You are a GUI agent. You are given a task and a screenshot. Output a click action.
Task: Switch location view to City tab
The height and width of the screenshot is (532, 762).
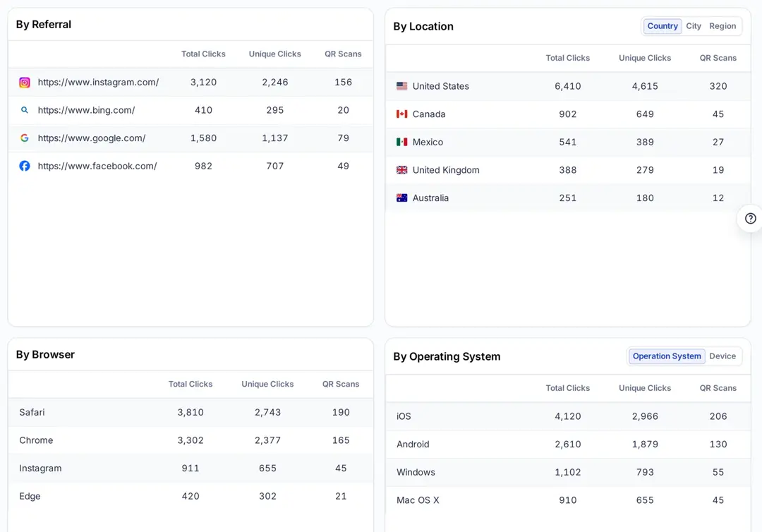click(694, 26)
